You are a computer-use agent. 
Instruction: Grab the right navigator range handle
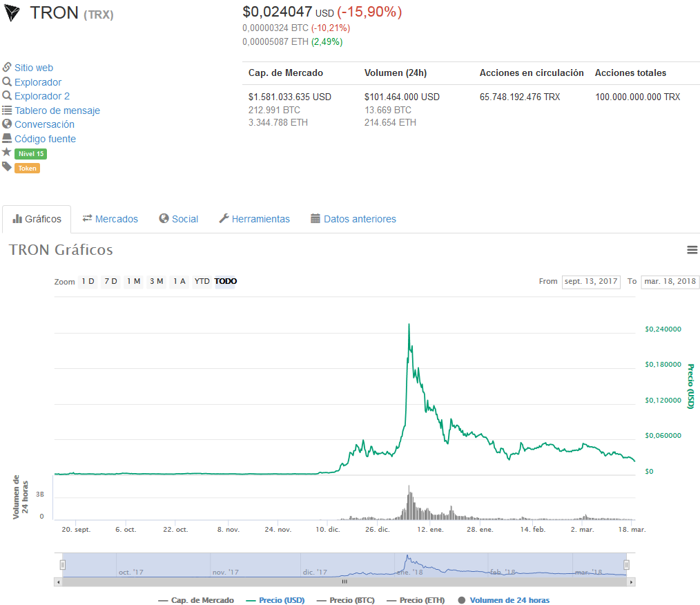coord(626,565)
